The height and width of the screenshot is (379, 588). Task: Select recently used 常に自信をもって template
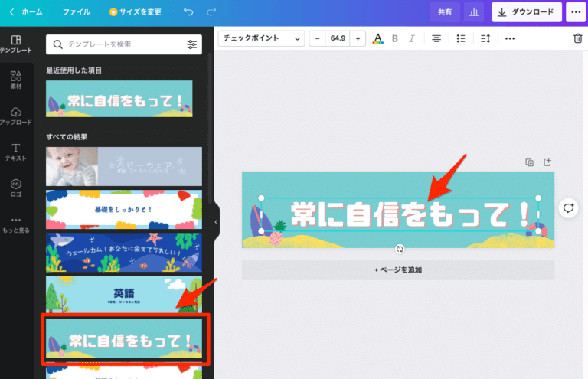(x=119, y=99)
